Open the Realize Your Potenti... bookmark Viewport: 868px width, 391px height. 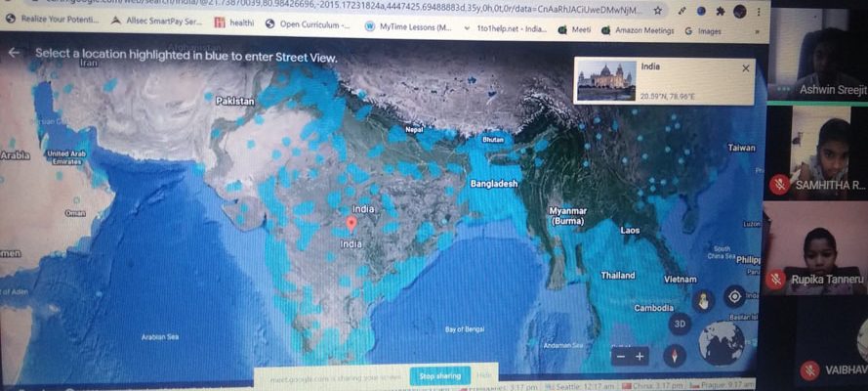(x=52, y=20)
